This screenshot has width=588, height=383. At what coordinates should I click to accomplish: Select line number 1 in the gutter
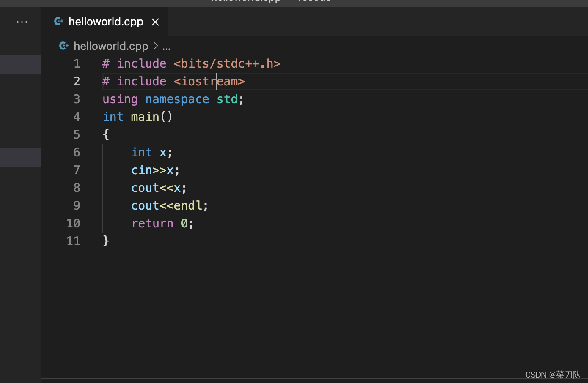pyautogui.click(x=77, y=64)
